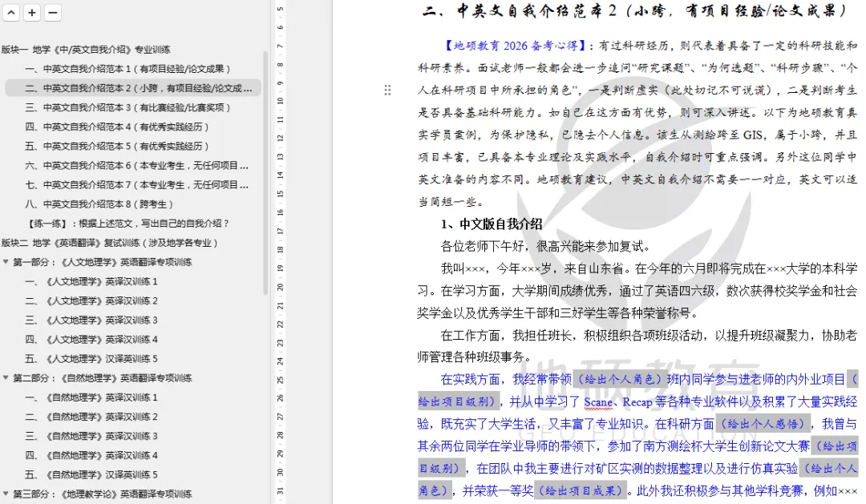This screenshot has width=866, height=504.
Task: Click the blue text 【地硕教育2026备考心得】
Action: [x=515, y=45]
